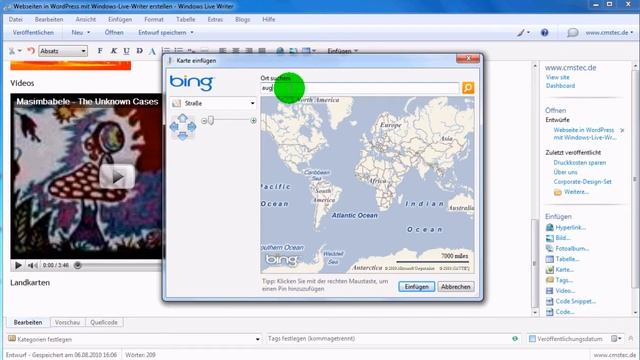Click the Karte... insert map icon in sidebar
The height and width of the screenshot is (360, 640).
[x=550, y=270]
